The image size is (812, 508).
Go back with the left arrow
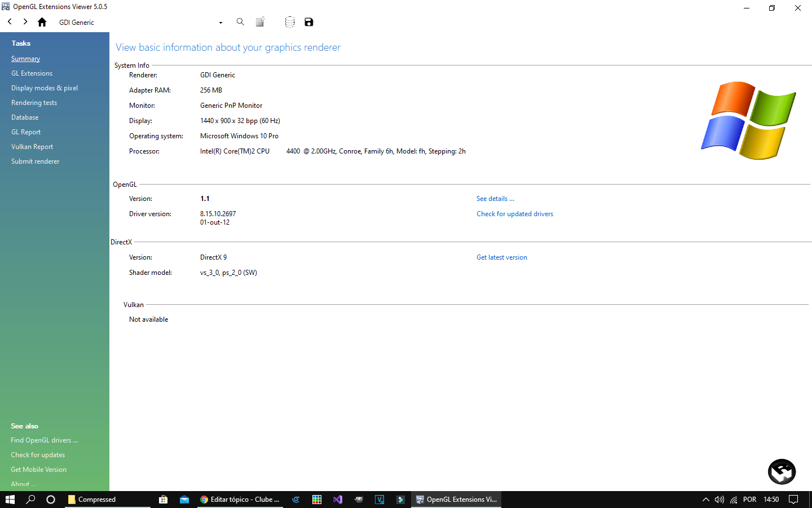click(10, 21)
